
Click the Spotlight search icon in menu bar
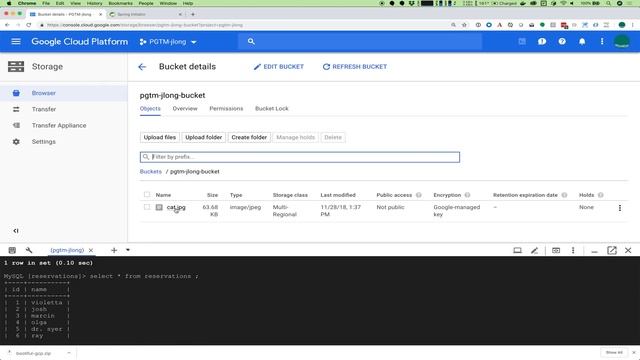(608, 3)
